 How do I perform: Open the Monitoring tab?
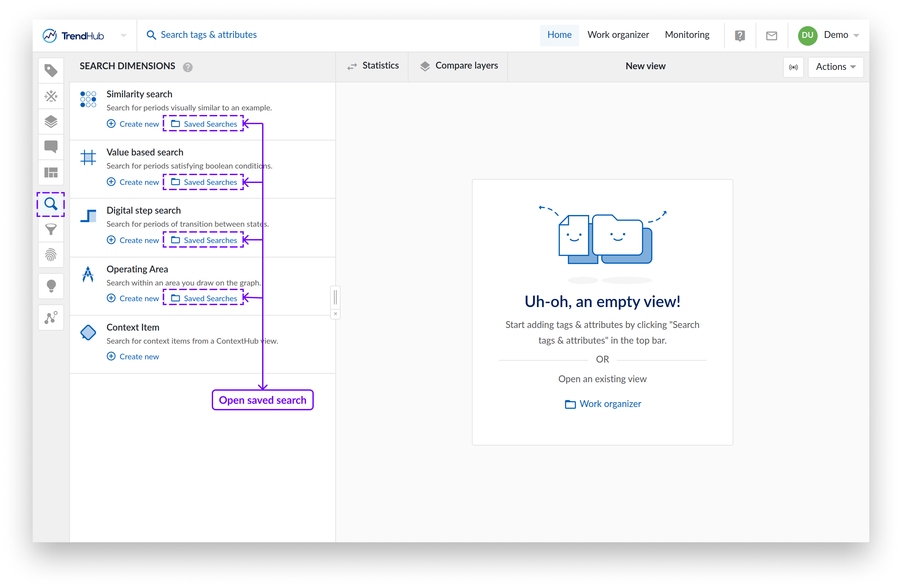[687, 35]
